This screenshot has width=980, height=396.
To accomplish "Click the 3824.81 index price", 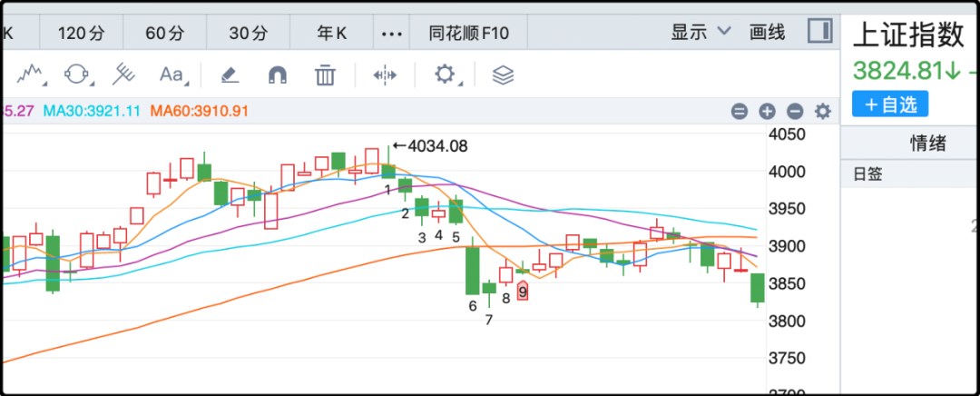I will [x=898, y=72].
